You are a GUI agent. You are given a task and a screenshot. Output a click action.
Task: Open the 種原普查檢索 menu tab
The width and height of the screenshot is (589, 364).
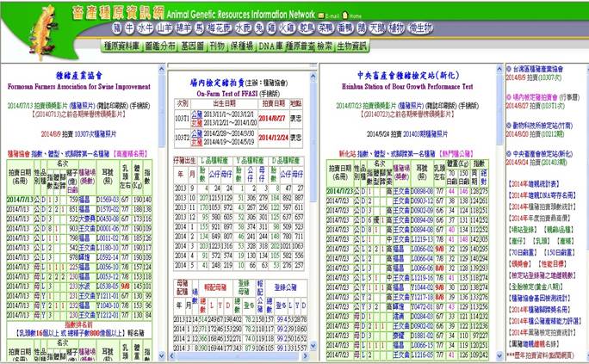309,46
